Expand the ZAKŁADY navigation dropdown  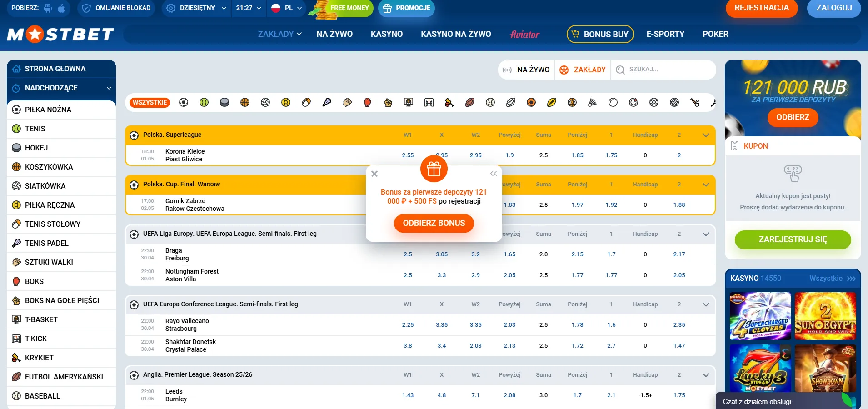(x=280, y=34)
